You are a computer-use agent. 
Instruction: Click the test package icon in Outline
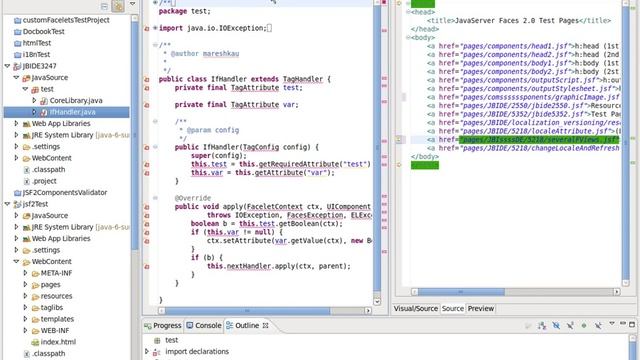point(157,340)
